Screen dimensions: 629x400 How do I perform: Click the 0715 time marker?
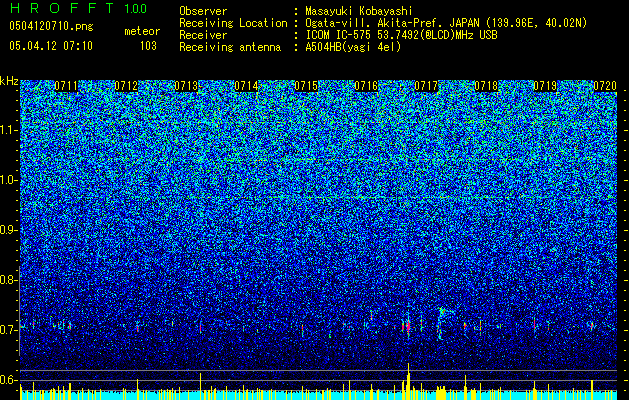pos(306,86)
